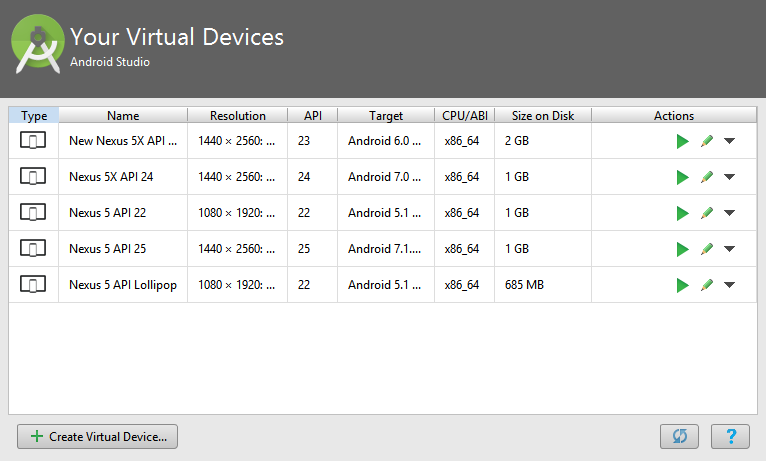The image size is (766, 461).
Task: Click the 'Android 7.0 ...' target cell
Action: pos(386,177)
